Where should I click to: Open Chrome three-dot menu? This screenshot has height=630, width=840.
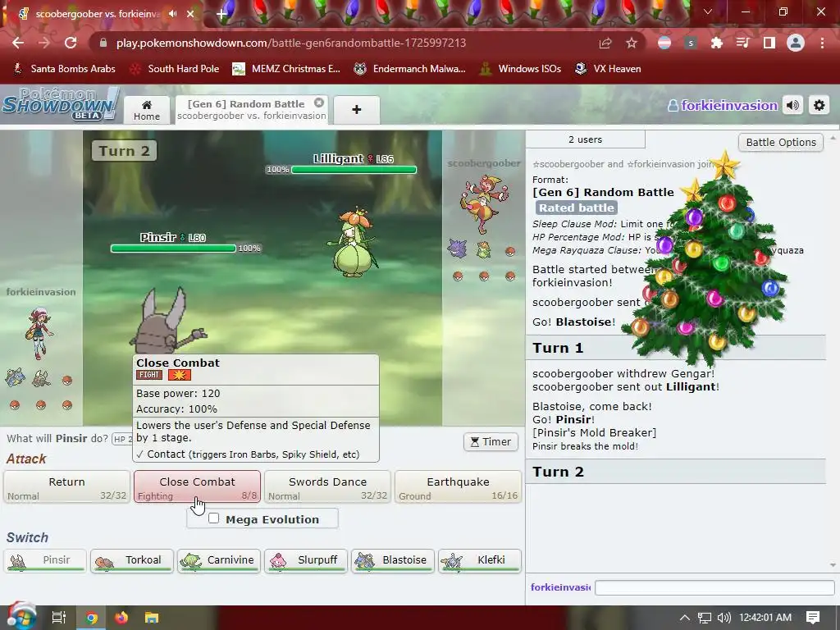click(822, 43)
